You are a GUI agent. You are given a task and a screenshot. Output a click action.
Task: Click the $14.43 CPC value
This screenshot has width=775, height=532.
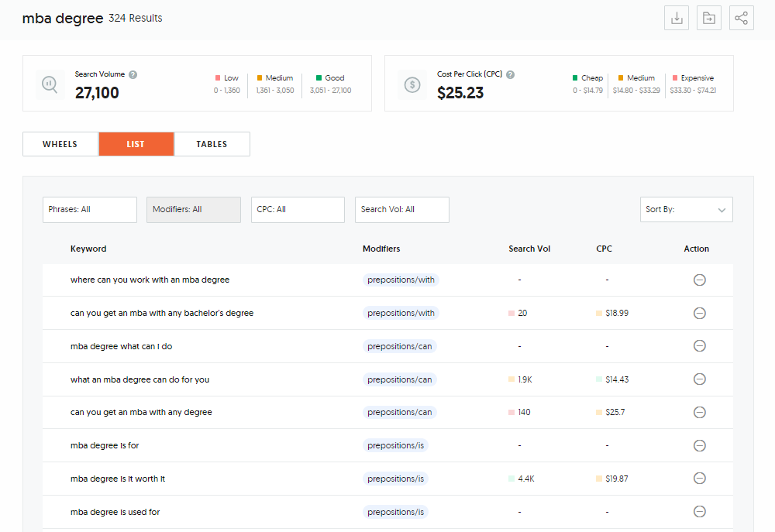pos(617,379)
